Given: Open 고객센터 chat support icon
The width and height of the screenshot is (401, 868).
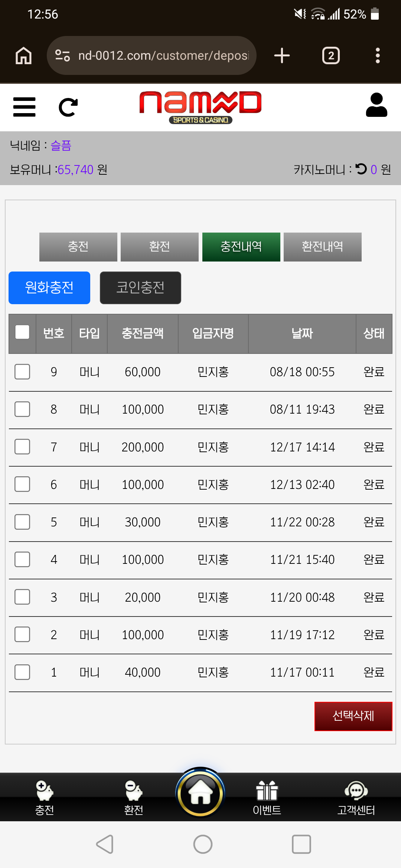Looking at the screenshot, I should [x=356, y=790].
